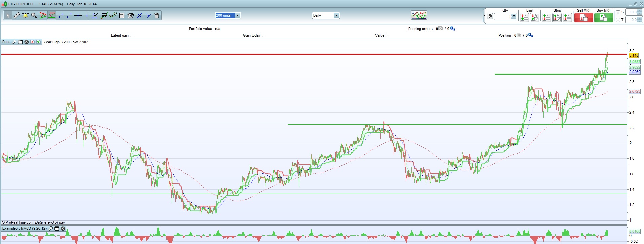Activate the magnifying glass zoom tool

(x=34, y=15)
